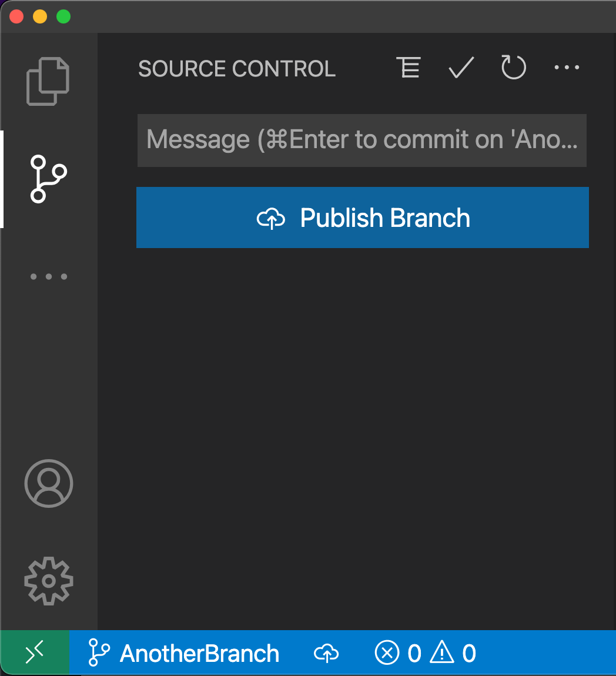Screen dimensions: 616x676
Task: Show errors count in status bar
Action: pyautogui.click(x=413, y=652)
